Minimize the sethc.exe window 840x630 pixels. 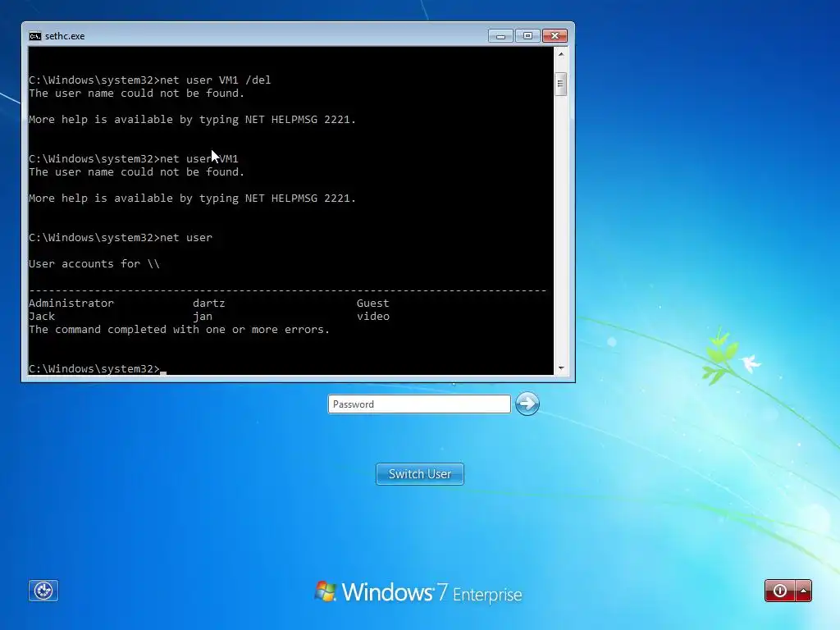click(500, 36)
